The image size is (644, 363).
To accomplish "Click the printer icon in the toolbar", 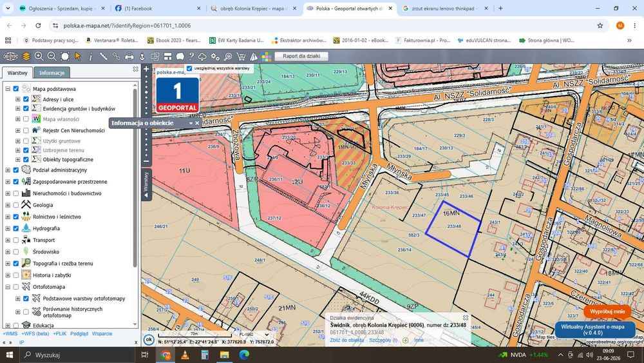I will [129, 56].
